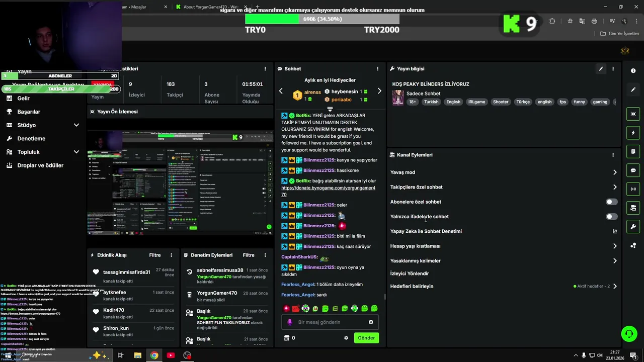The image size is (644, 362).
Task: Open the donate.bynogame.com link in chat
Action: click(x=328, y=191)
